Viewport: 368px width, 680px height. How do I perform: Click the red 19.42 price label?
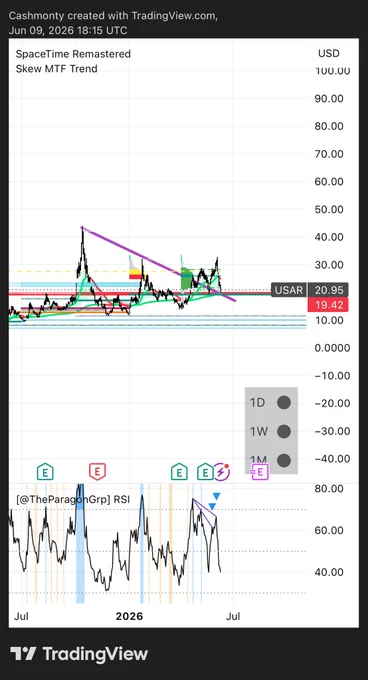pos(329,305)
